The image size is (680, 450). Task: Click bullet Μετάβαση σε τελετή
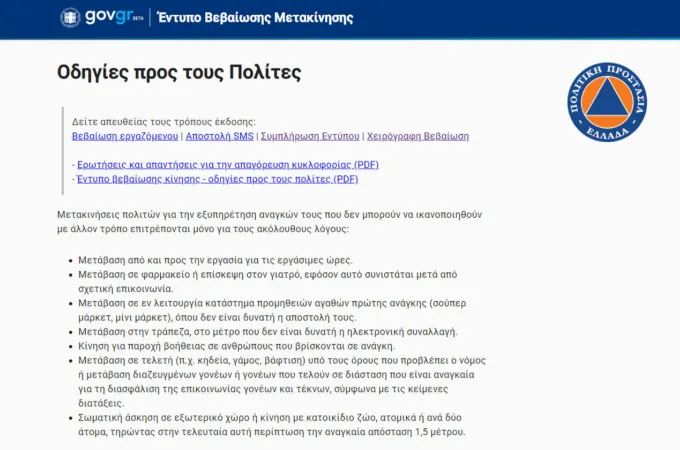point(282,382)
